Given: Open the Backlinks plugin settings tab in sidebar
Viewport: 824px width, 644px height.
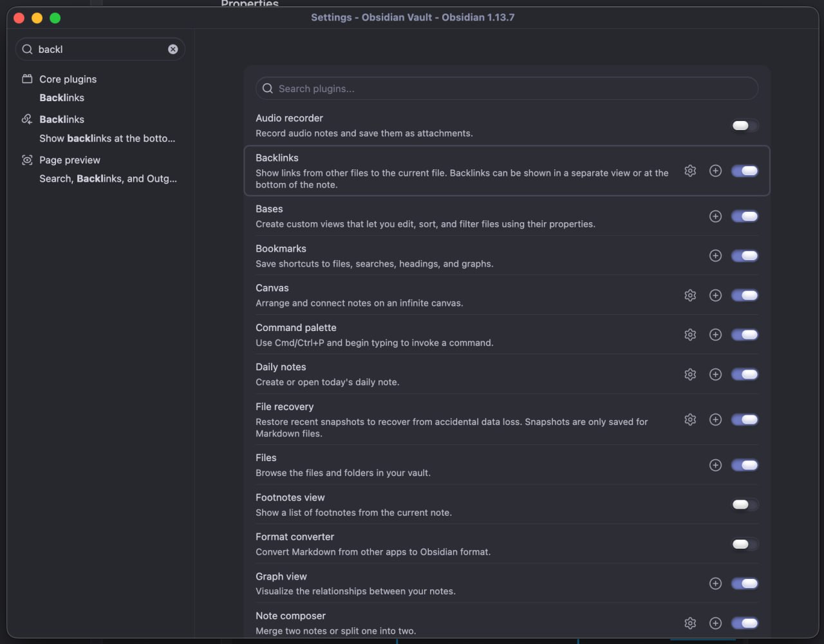Looking at the screenshot, I should 62,119.
